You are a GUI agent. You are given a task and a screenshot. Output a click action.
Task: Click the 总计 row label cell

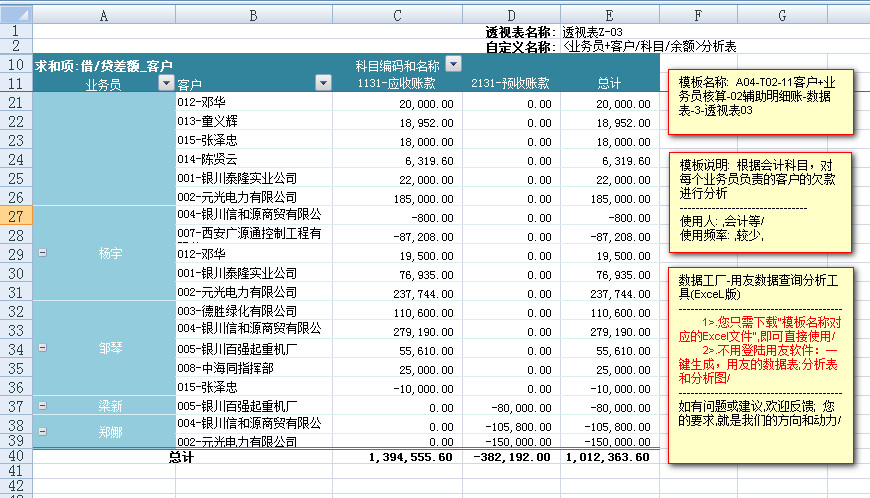pyautogui.click(x=180, y=457)
